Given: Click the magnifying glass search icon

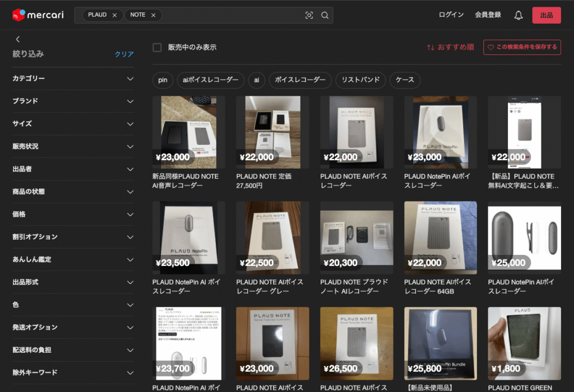Looking at the screenshot, I should click(325, 15).
